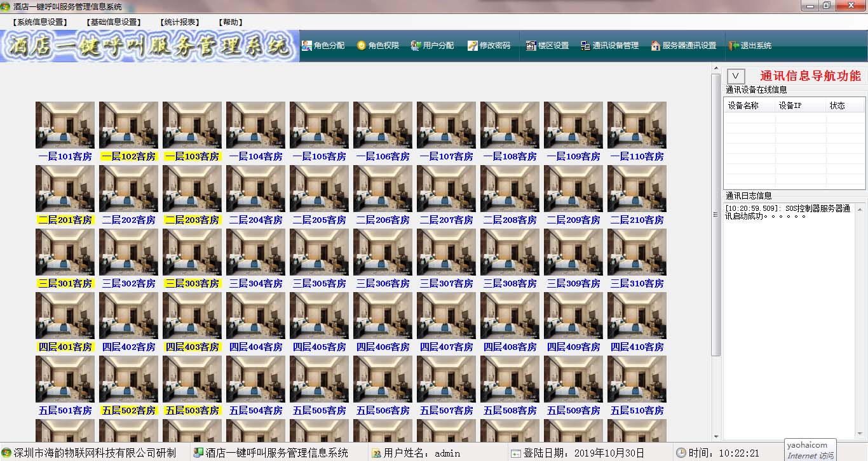Open the 帮助 menu
This screenshot has width=868, height=461.
click(230, 22)
